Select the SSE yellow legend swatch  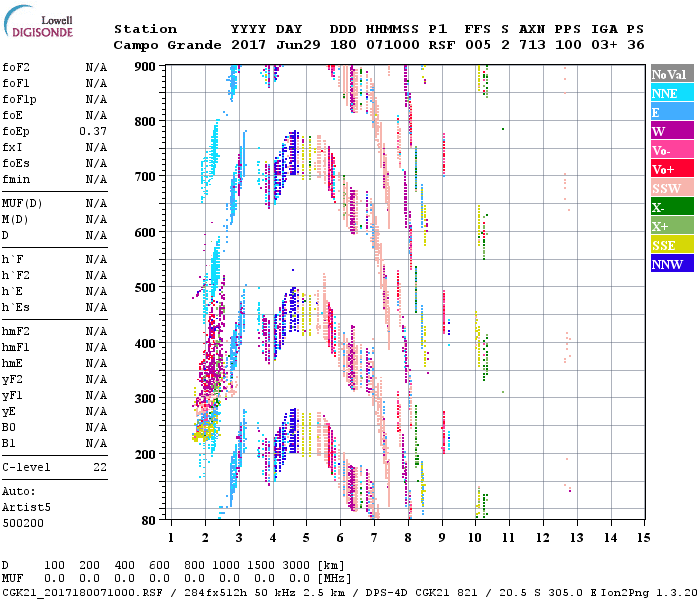click(x=672, y=245)
